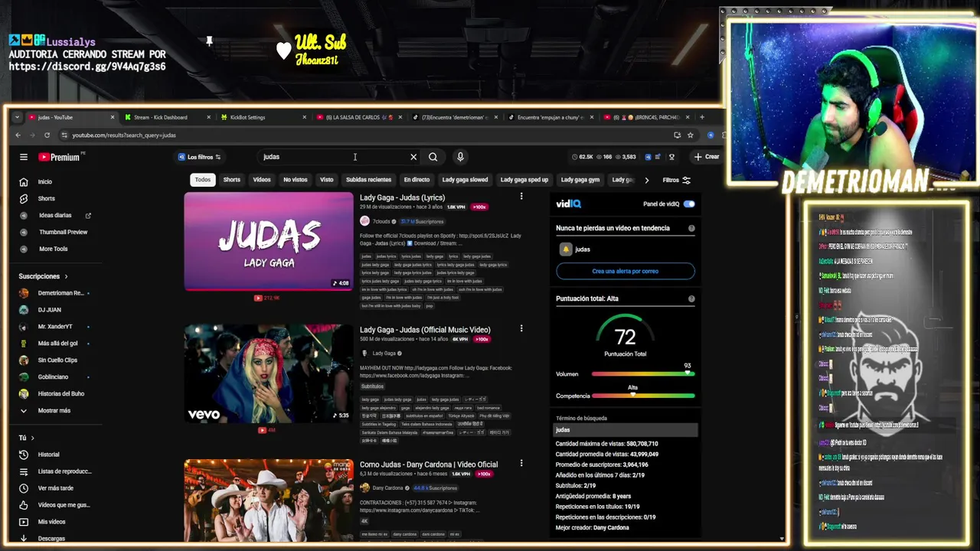Select the Shorts filter chip
This screenshot has height=551, width=980.
coord(232,180)
